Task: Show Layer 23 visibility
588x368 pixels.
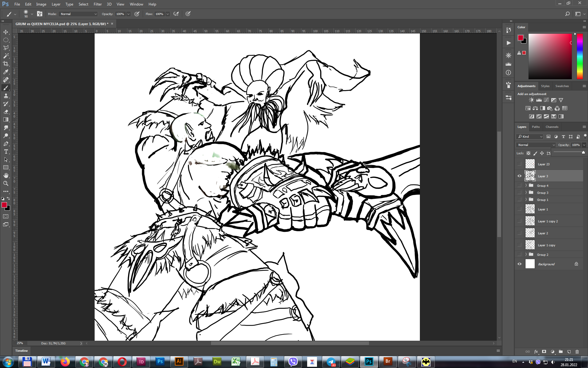Action: [x=519, y=164]
